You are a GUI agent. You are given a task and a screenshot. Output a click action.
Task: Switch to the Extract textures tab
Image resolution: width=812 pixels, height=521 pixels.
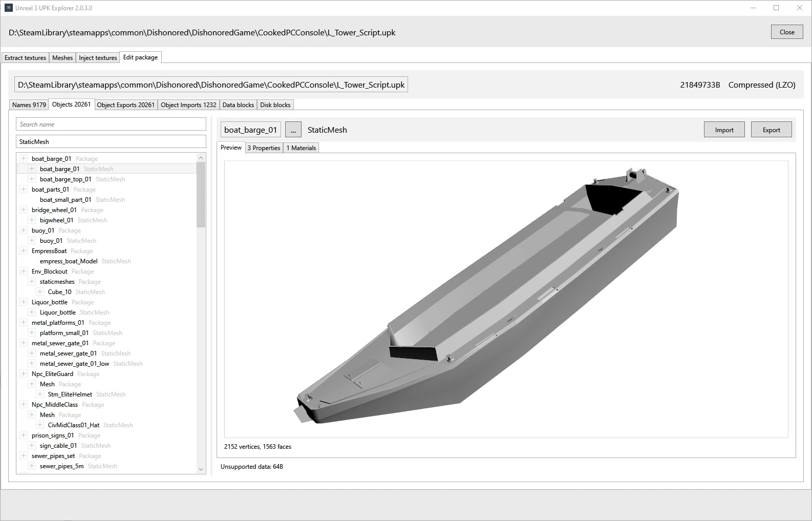[x=25, y=58]
